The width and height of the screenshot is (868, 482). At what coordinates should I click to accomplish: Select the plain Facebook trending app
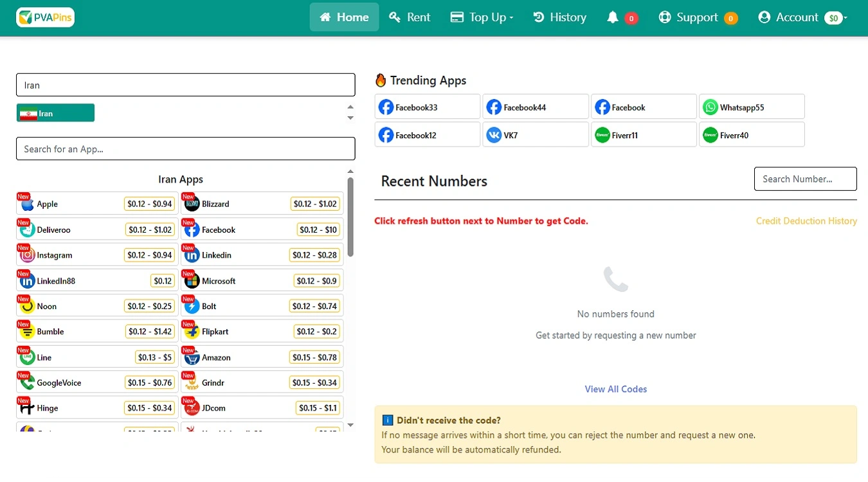point(644,107)
